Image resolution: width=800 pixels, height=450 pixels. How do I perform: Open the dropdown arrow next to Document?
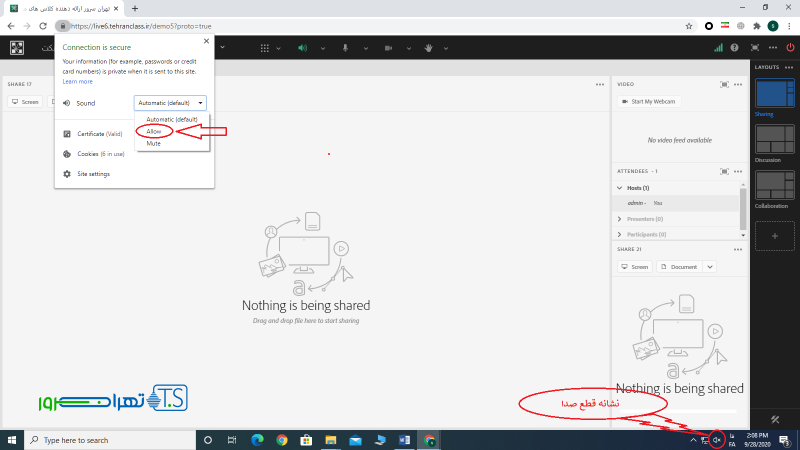point(710,267)
